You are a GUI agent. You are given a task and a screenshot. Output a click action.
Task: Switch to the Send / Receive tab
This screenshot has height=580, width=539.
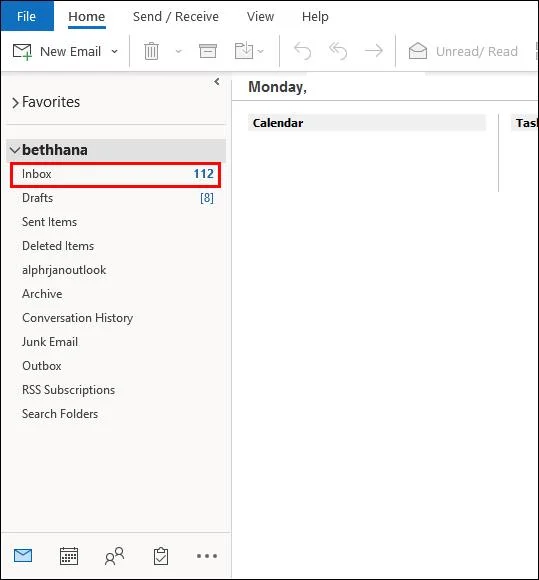click(x=176, y=17)
